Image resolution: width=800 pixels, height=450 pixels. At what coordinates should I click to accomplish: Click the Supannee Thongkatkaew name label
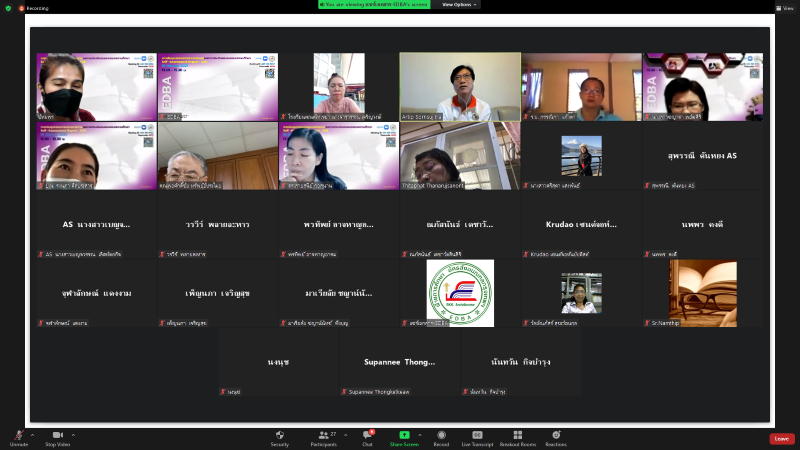pos(379,392)
